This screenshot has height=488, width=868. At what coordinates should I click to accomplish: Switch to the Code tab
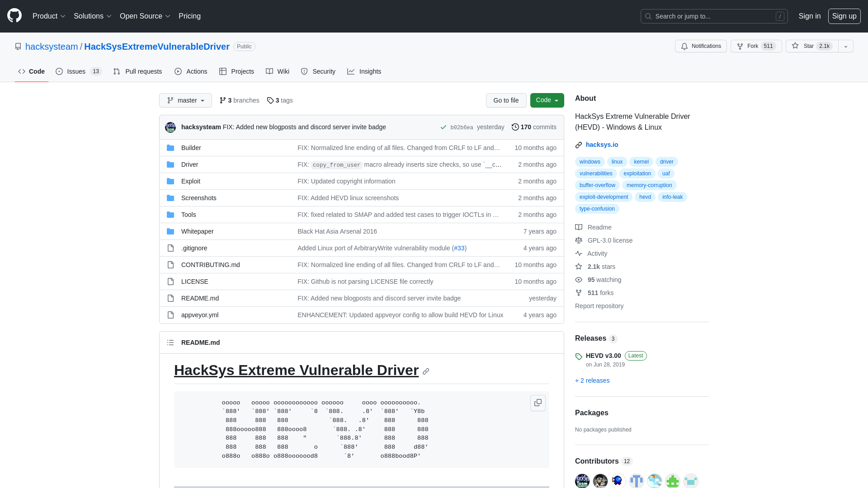32,71
